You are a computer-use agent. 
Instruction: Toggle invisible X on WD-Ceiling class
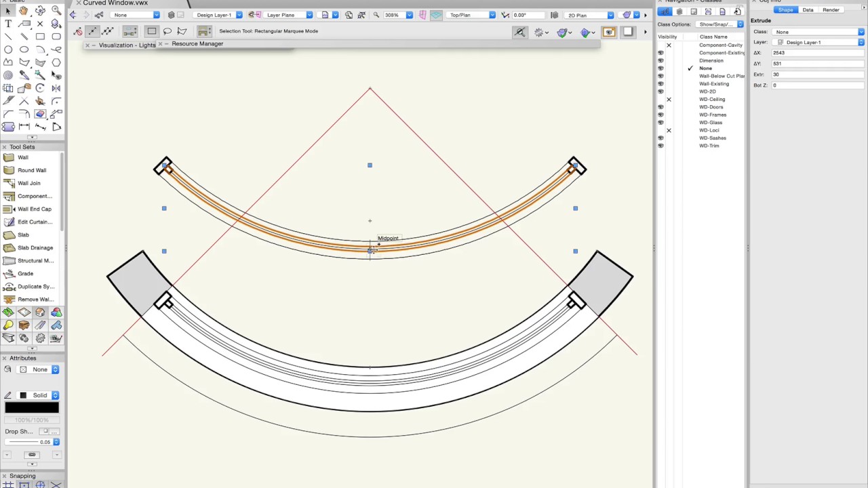tap(669, 100)
